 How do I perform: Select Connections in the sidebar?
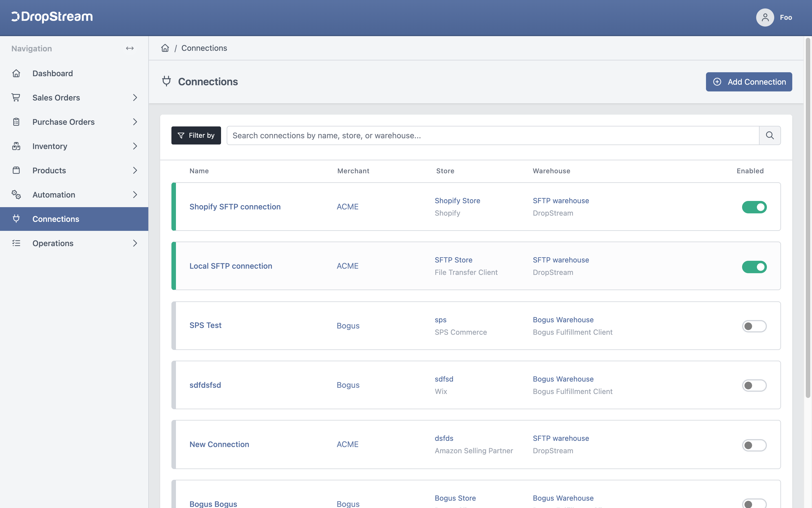[74, 219]
